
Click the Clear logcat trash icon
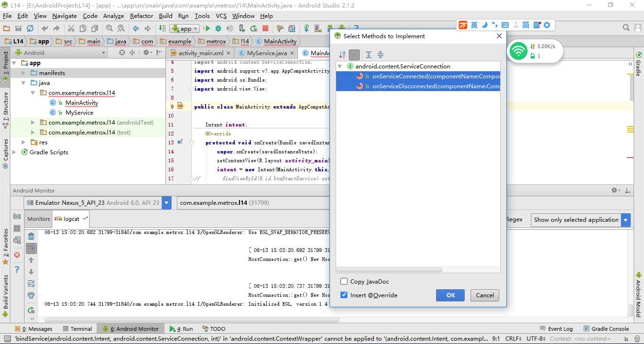[31, 236]
